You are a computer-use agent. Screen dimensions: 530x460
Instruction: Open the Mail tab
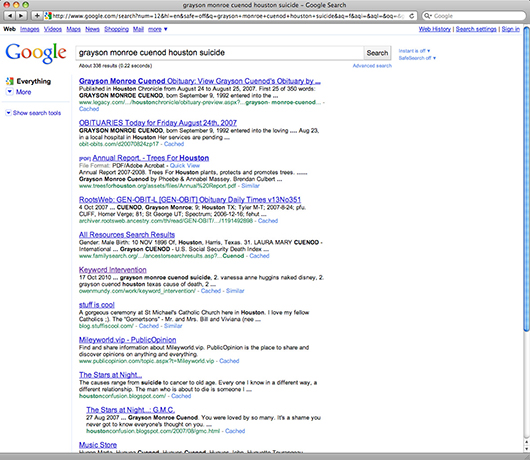138,29
